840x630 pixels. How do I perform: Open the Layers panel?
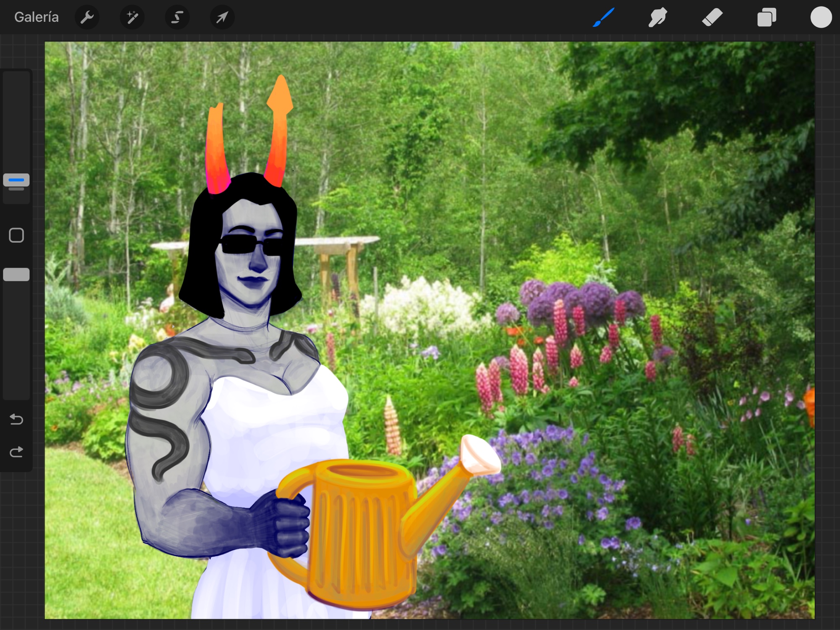coord(766,17)
